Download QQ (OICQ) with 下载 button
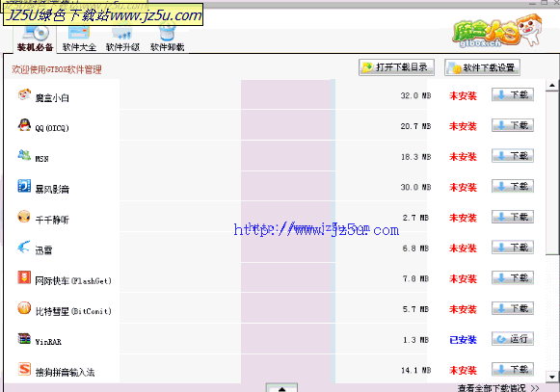 [x=513, y=125]
